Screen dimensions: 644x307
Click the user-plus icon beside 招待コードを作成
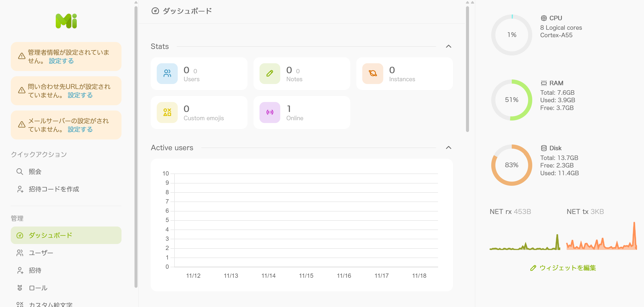(x=20, y=189)
